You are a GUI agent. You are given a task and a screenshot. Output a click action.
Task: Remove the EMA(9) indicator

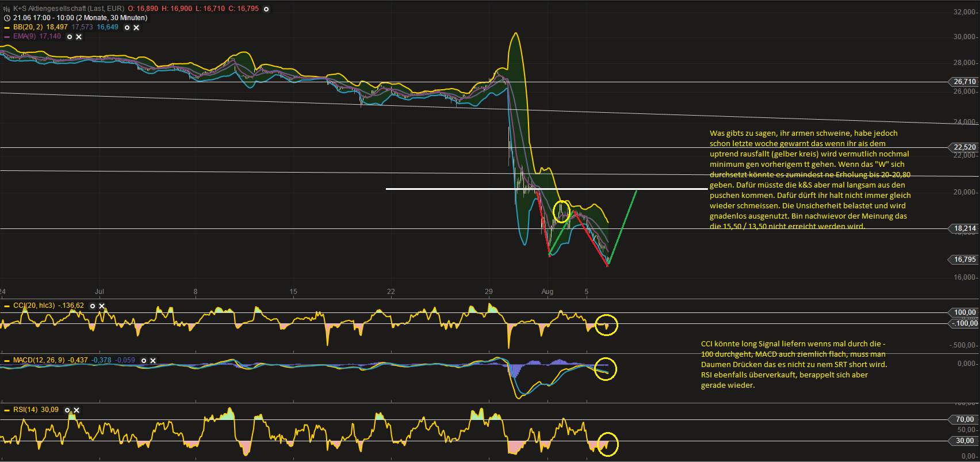pos(79,36)
